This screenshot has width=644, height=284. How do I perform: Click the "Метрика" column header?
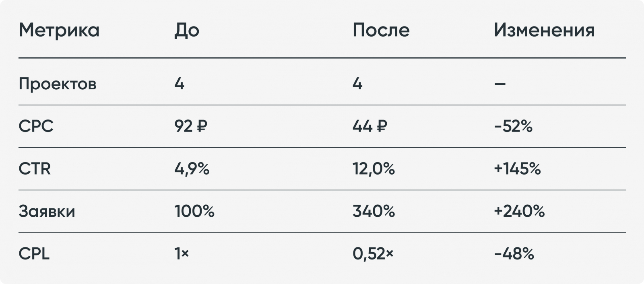[x=59, y=30]
